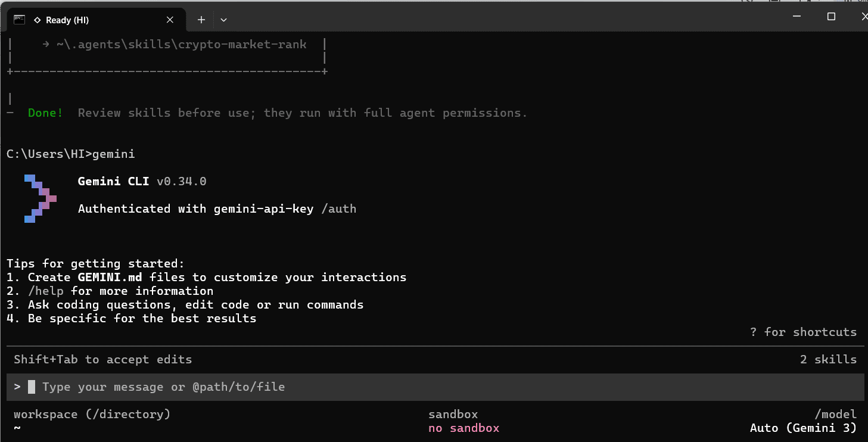Click the diamond status icon before Ready

pos(38,20)
